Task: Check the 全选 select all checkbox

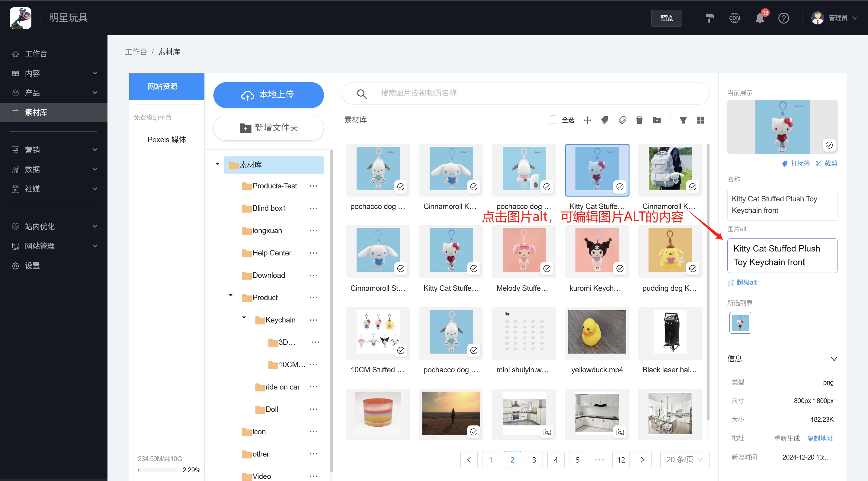Action: tap(553, 120)
